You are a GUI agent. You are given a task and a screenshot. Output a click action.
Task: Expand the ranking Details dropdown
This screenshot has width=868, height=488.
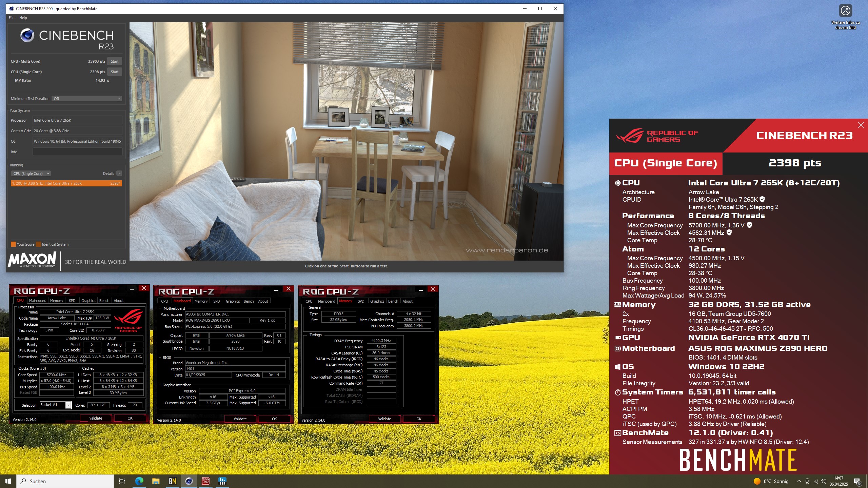[x=119, y=174]
